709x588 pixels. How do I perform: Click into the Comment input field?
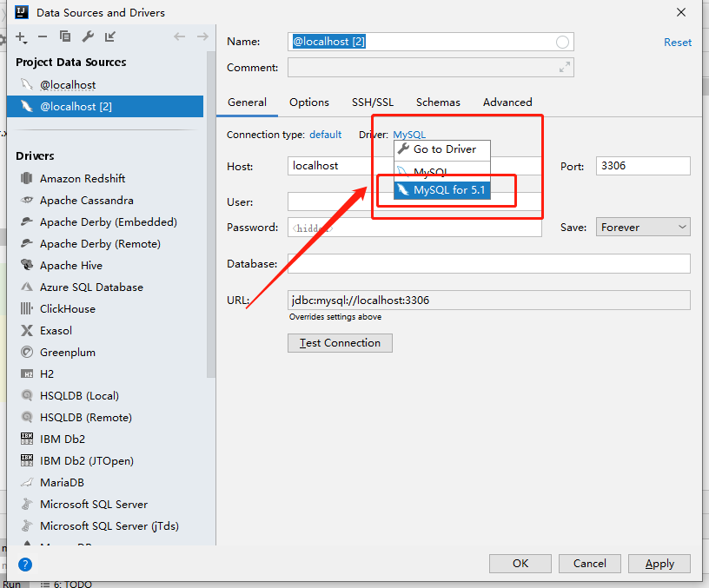click(x=430, y=68)
